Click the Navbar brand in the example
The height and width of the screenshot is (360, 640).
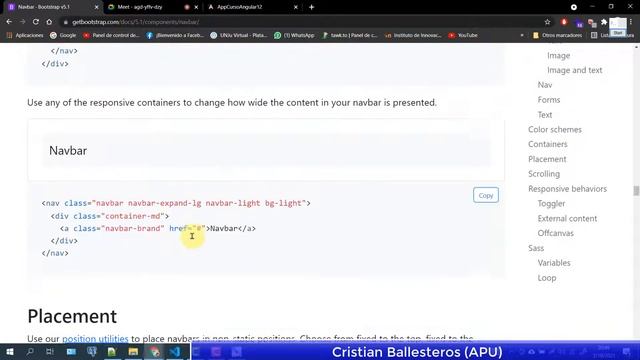[68, 151]
